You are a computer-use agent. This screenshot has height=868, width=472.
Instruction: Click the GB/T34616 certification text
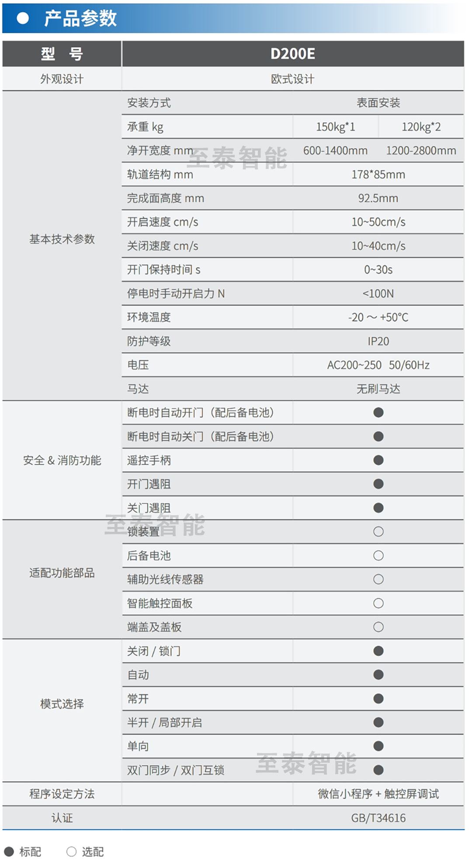(378, 818)
